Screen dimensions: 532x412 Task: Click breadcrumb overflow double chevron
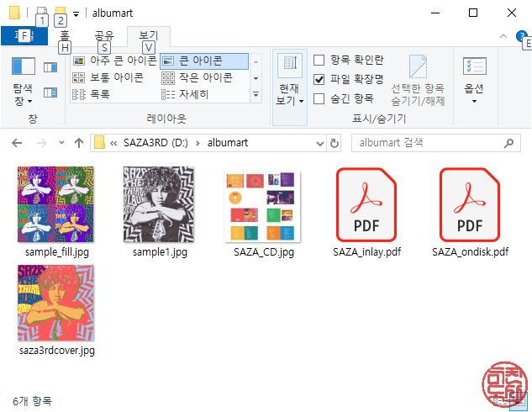pos(113,143)
